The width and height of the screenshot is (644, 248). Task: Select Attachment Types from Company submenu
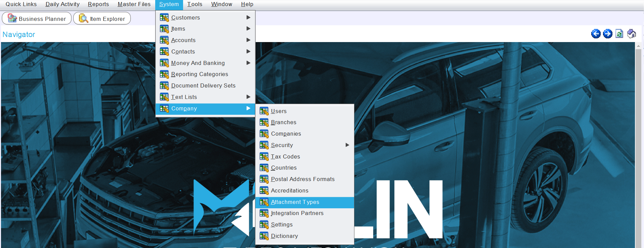pos(305,202)
